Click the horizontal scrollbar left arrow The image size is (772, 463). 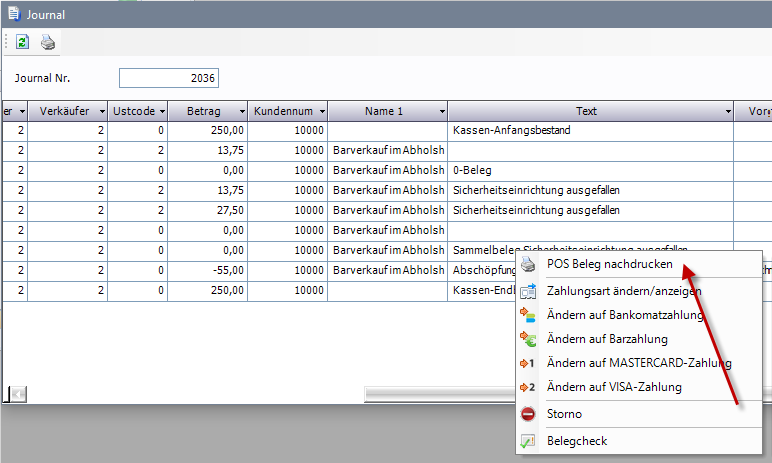(18, 394)
